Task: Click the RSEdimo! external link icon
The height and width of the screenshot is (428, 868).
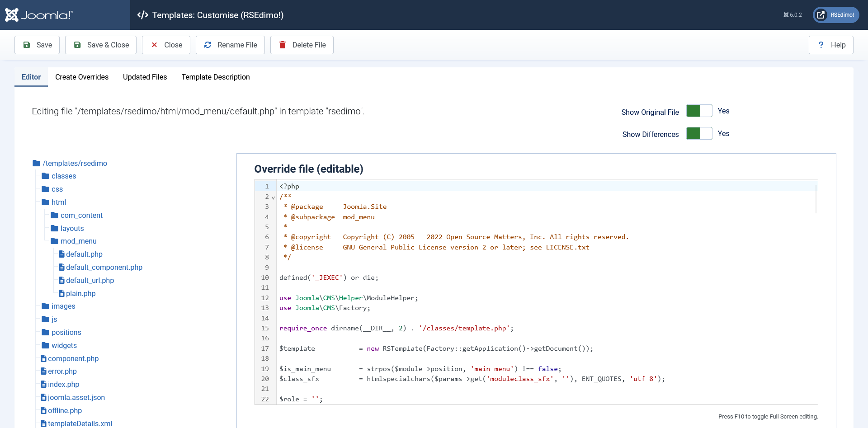Action: click(821, 15)
